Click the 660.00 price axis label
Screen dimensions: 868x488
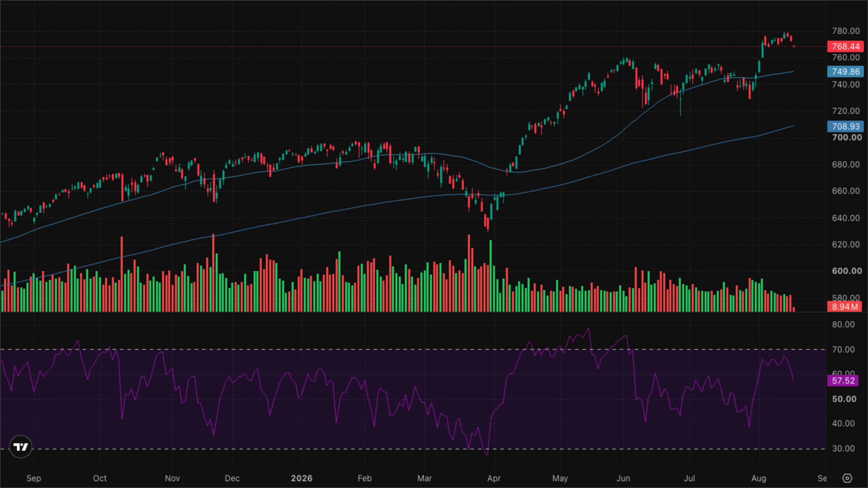coord(846,191)
